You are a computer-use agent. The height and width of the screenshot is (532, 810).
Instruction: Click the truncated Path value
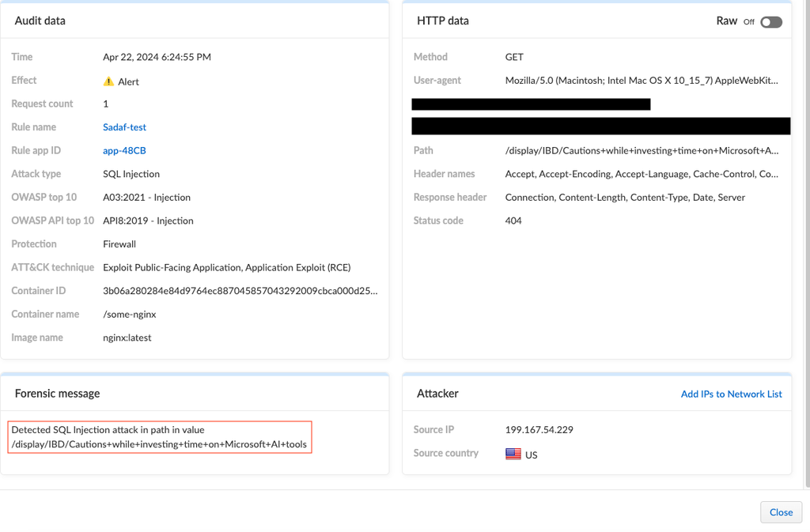[x=641, y=151]
